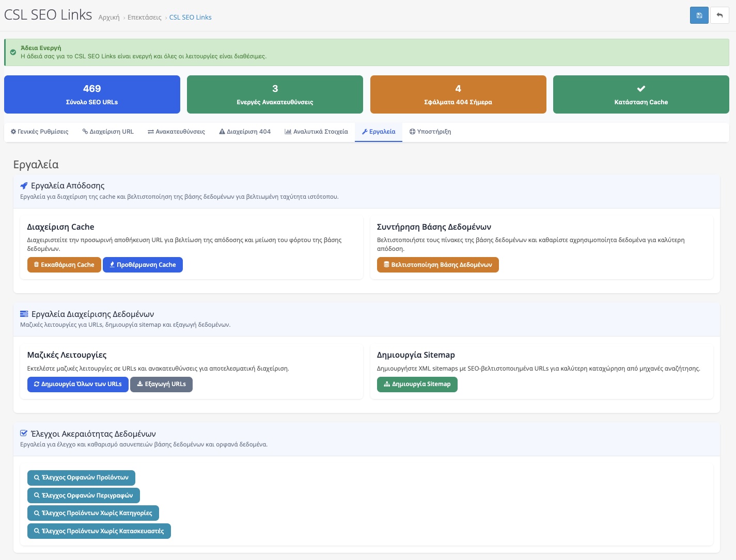Click the Εργαλεία page section heading

pyautogui.click(x=36, y=165)
